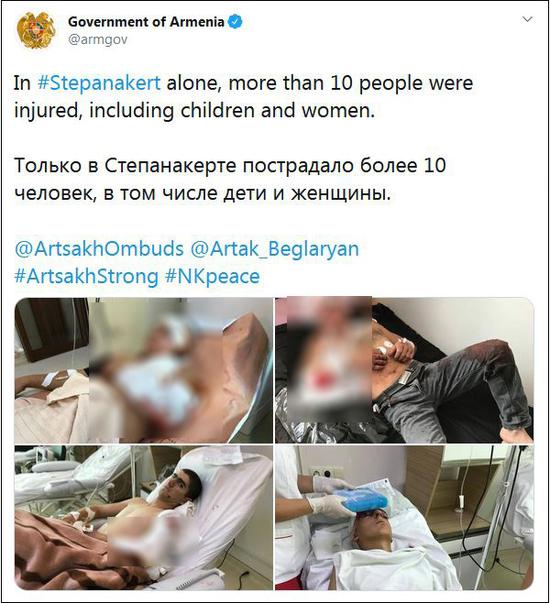Follow the #NKpeace hashtag
This screenshot has height=603, width=550.
point(212,277)
